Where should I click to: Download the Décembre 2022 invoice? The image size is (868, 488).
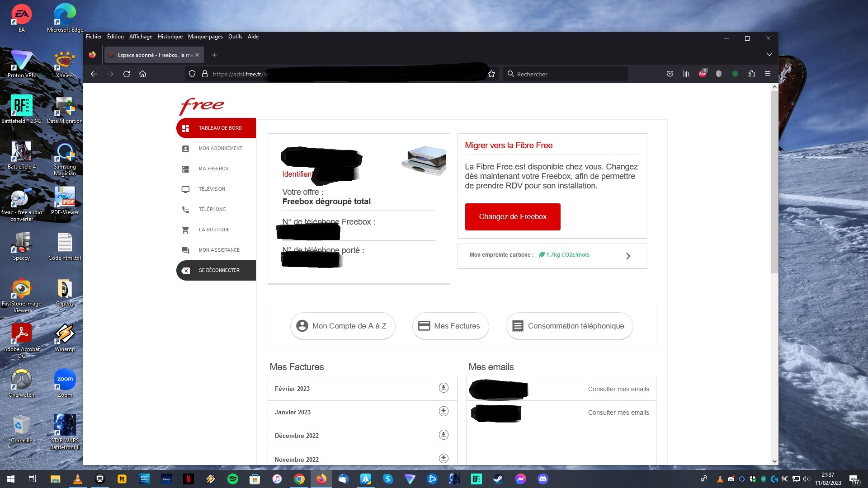[x=443, y=435]
